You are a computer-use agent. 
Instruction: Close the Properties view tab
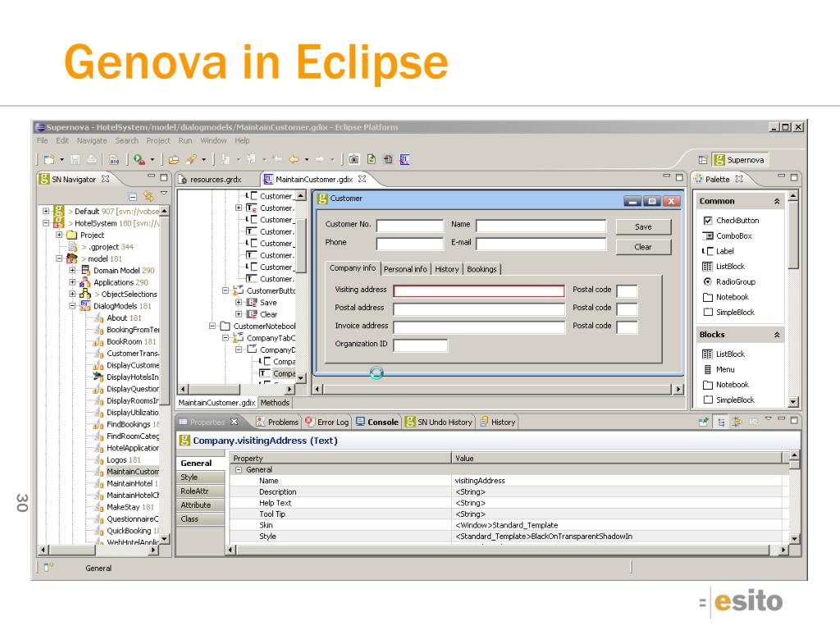[234, 422]
